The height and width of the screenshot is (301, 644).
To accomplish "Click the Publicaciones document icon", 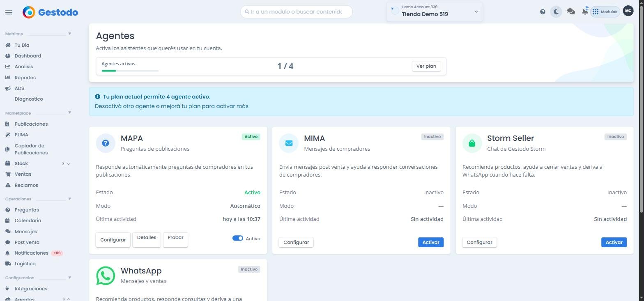I will tap(7, 124).
